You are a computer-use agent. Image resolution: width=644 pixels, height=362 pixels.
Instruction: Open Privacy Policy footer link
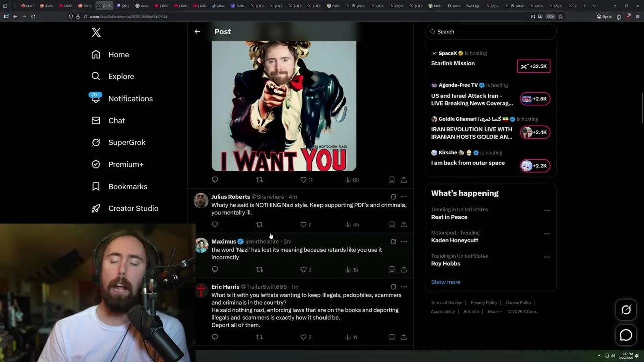pos(484,303)
